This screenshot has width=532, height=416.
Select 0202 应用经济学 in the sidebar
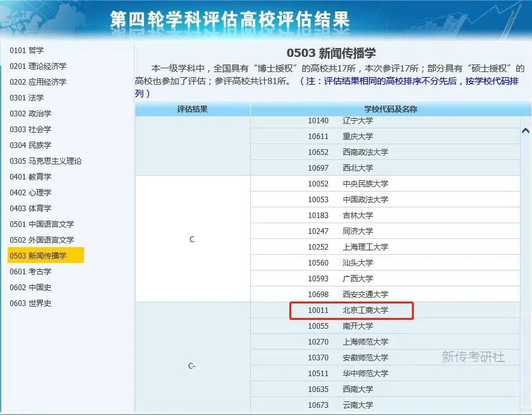coord(38,82)
